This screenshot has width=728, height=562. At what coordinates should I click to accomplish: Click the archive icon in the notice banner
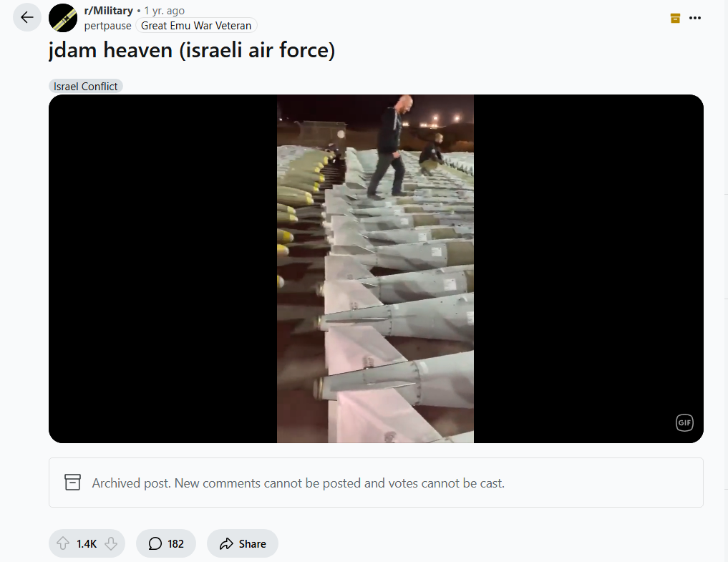point(72,483)
